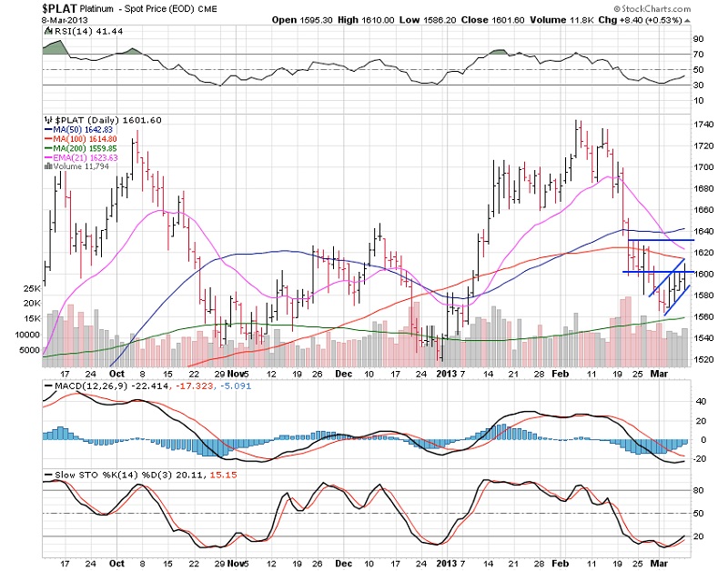Click the green up arrow after Chg

click(687, 20)
